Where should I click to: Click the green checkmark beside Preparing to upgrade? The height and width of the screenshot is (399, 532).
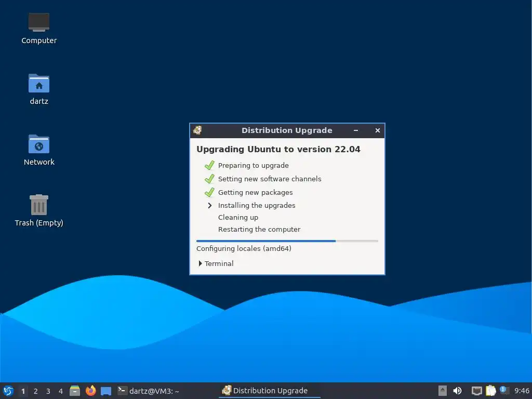[209, 165]
